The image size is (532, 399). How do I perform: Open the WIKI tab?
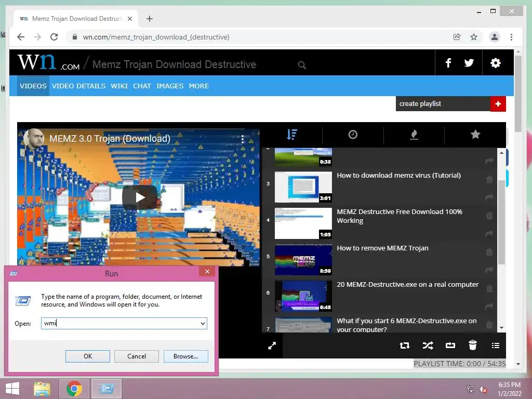point(119,86)
